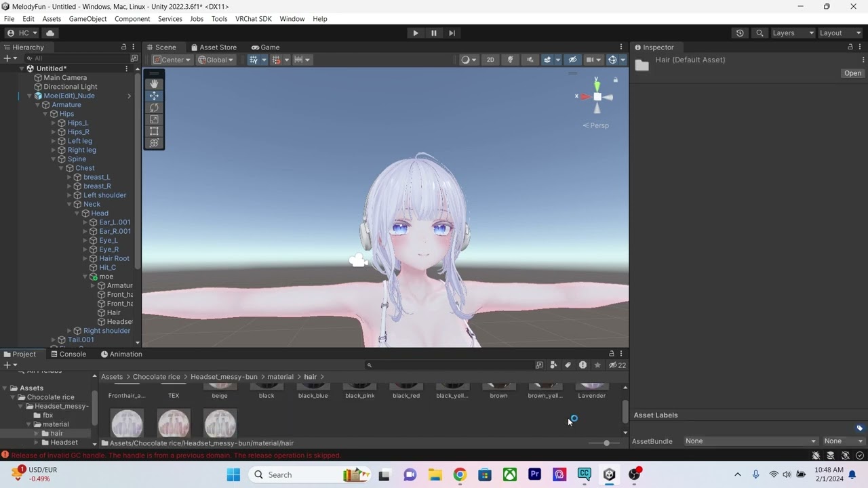Click the Play button
Screen dimensions: 868x488
[x=416, y=33]
